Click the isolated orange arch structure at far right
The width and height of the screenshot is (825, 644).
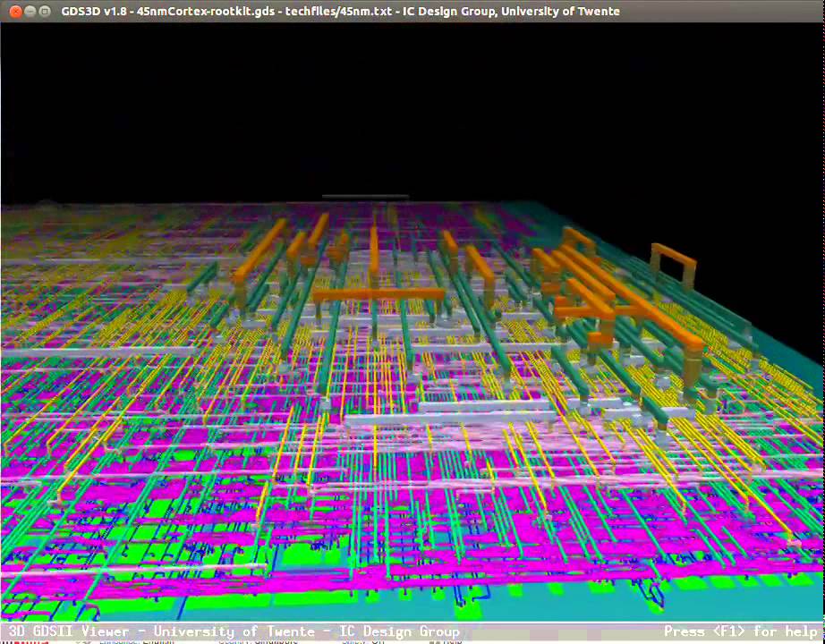pyautogui.click(x=673, y=266)
